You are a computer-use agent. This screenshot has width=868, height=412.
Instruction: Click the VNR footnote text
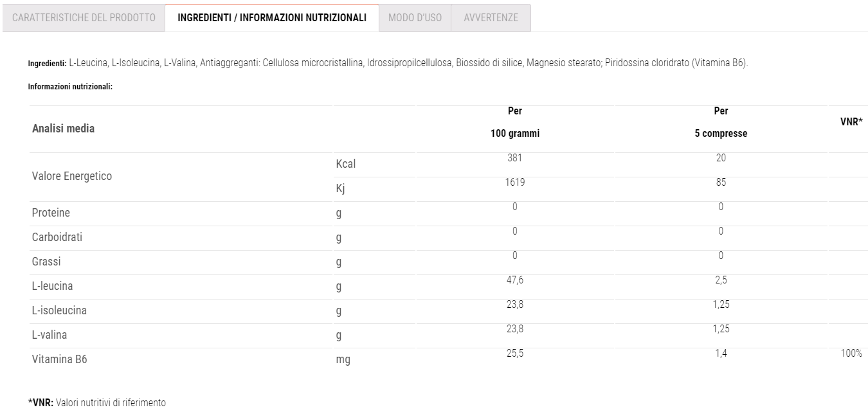tap(97, 403)
